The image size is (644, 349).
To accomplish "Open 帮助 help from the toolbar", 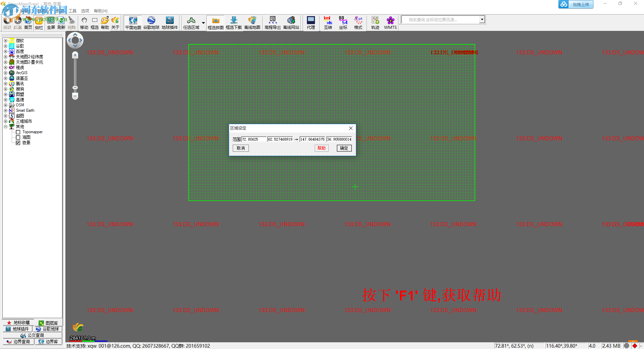I will (105, 23).
